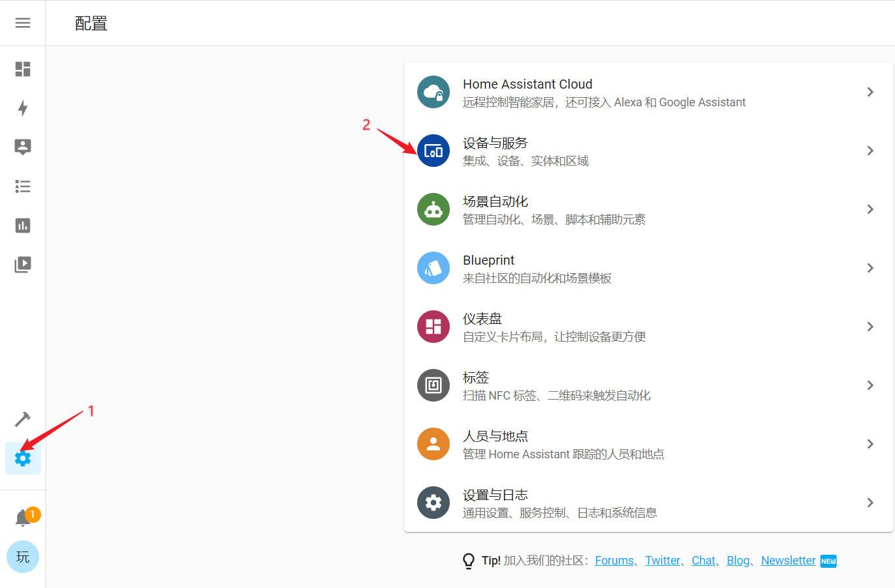Visit the Twitter link

[663, 561]
